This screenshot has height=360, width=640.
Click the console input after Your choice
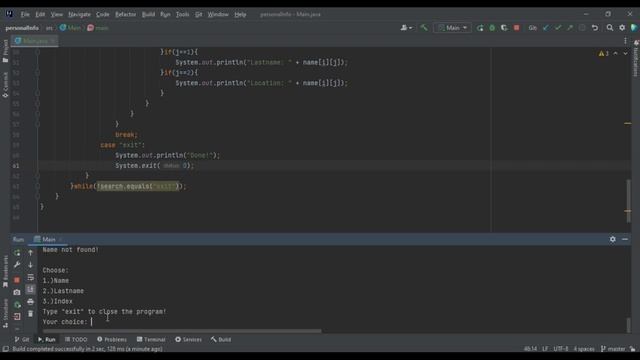[92, 322]
